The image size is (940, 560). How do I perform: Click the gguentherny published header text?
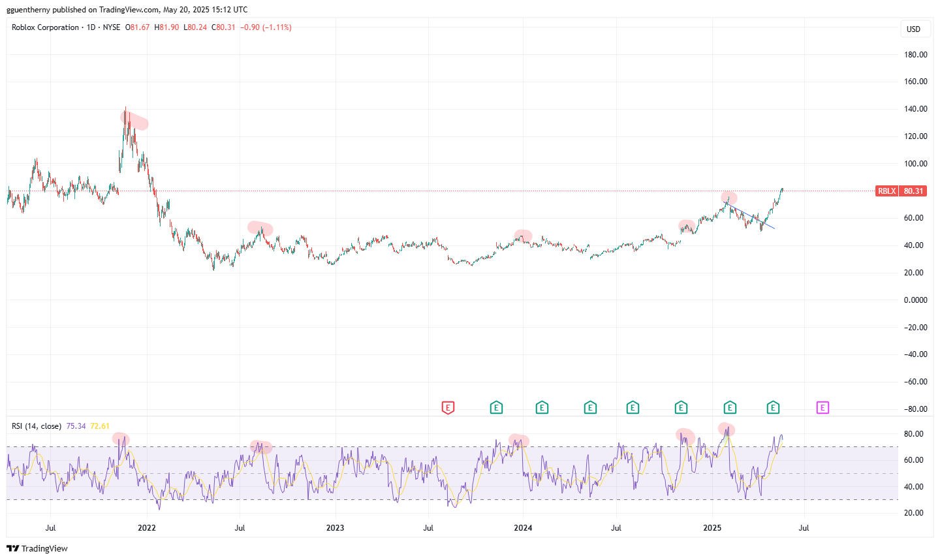(x=127, y=10)
